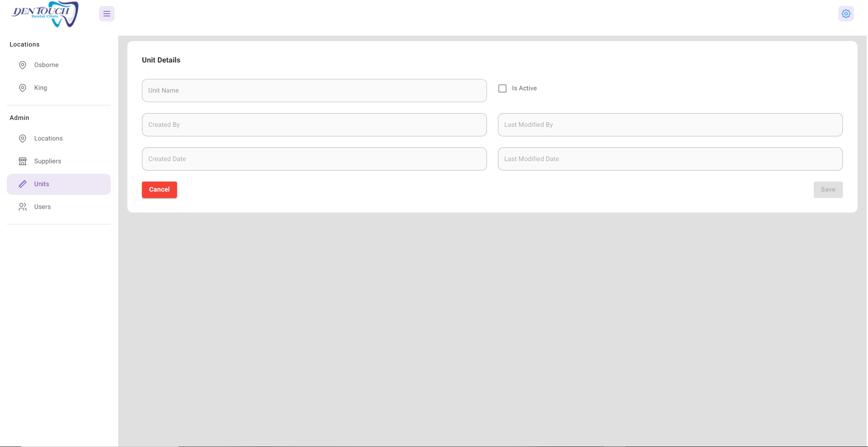Click the Locations section header at top
The height and width of the screenshot is (447, 868).
(x=25, y=44)
